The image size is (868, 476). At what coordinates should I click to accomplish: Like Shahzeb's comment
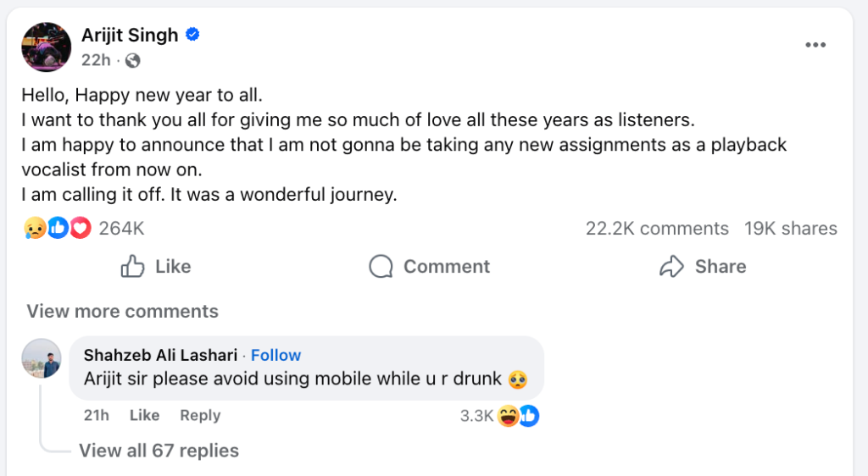coord(144,415)
